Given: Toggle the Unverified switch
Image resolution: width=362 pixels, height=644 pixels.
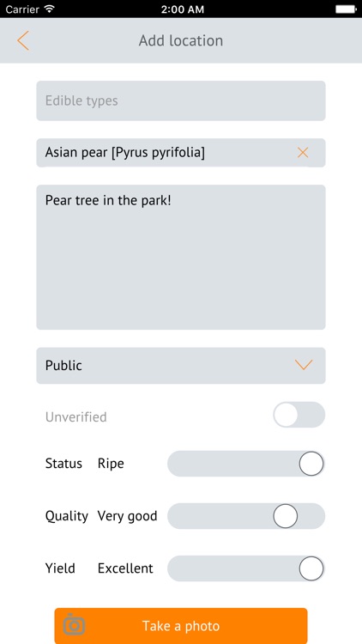Looking at the screenshot, I should [x=299, y=415].
